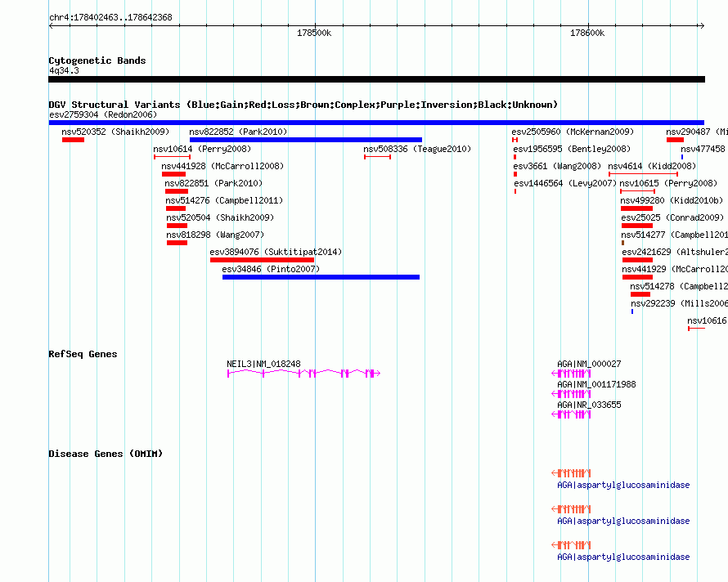Open esv1446564 (Levy2007) variant

click(x=565, y=183)
